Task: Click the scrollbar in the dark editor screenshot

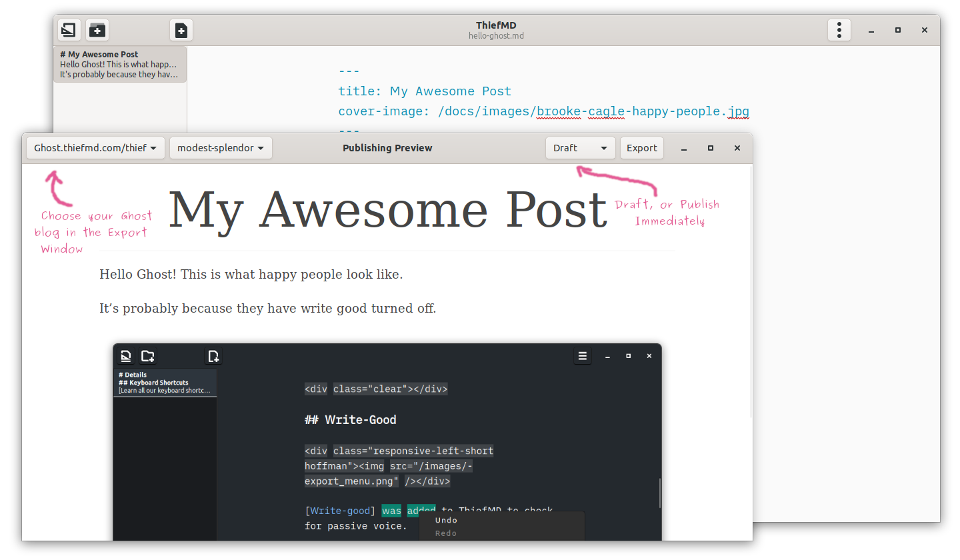Action: tap(660, 493)
